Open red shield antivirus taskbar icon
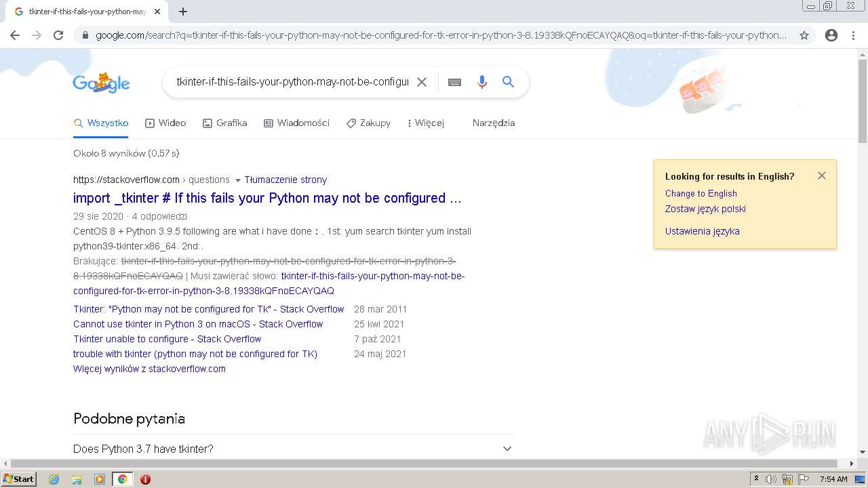 145,479
